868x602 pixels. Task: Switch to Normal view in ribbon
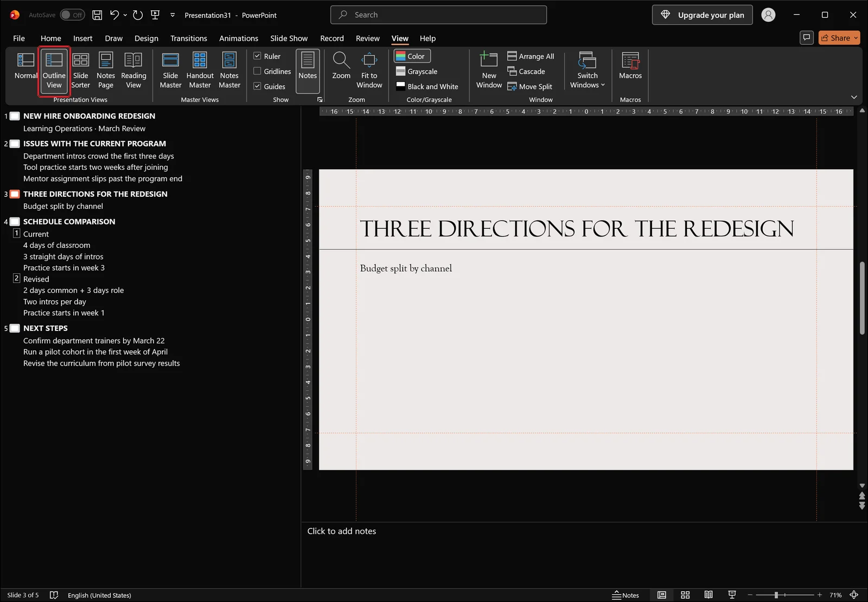[25, 66]
